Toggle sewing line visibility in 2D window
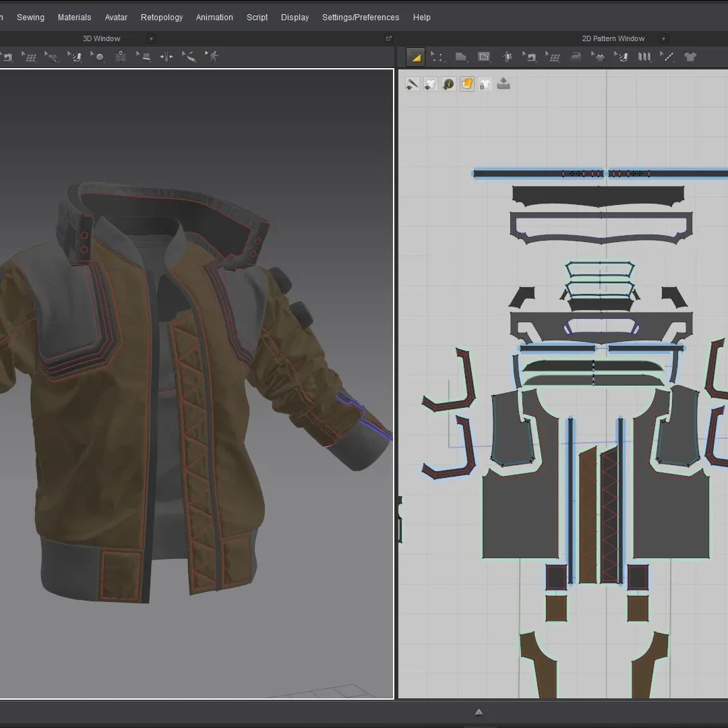This screenshot has width=728, height=728. pyautogui.click(x=412, y=84)
